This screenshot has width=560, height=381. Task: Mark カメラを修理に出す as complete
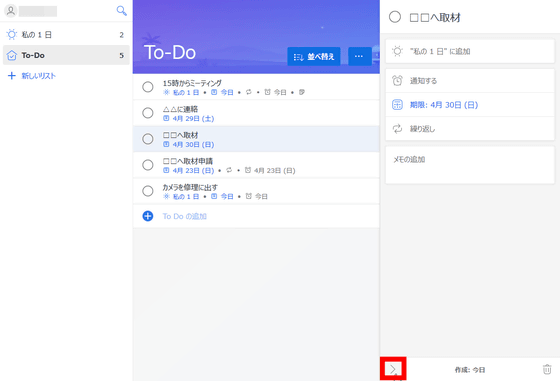pyautogui.click(x=148, y=191)
